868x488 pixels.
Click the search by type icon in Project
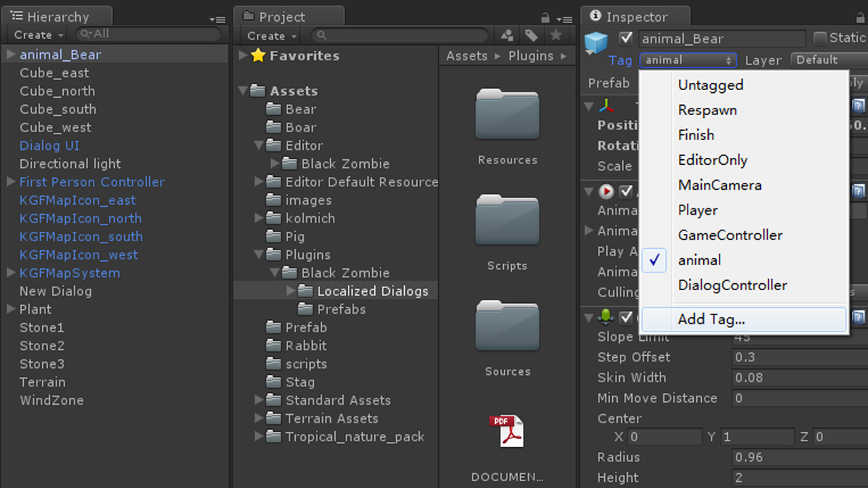[507, 36]
